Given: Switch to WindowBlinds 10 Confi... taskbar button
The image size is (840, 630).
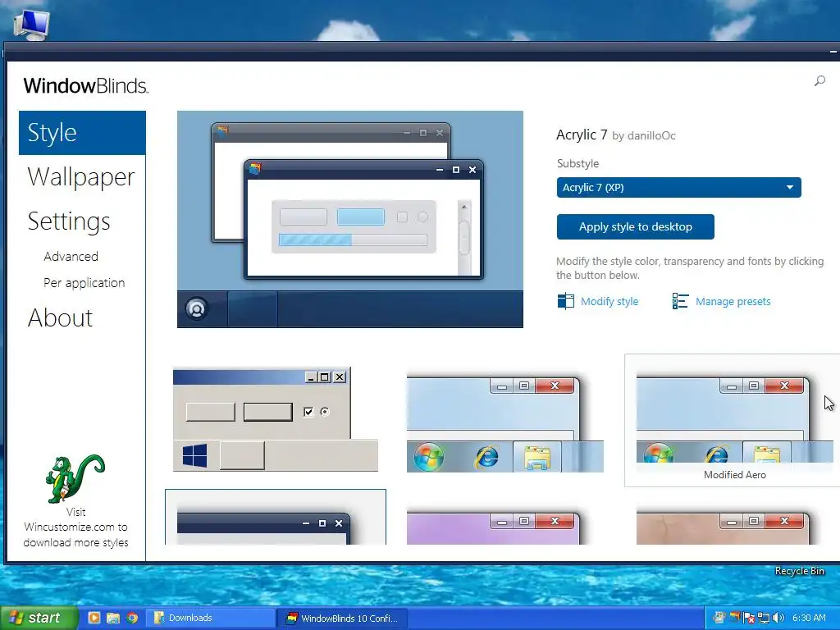Looking at the screenshot, I should coord(342,619).
